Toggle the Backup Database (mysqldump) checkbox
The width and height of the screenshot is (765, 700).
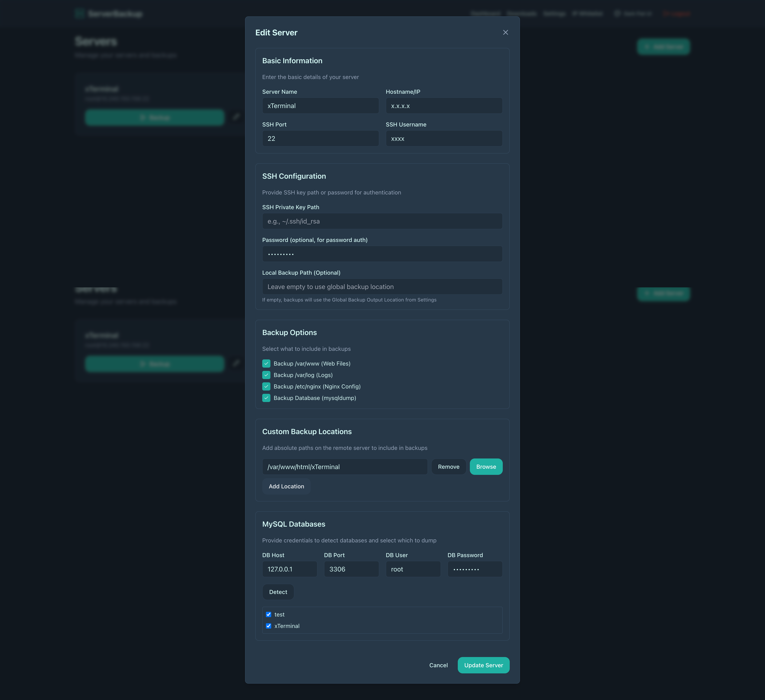[266, 398]
